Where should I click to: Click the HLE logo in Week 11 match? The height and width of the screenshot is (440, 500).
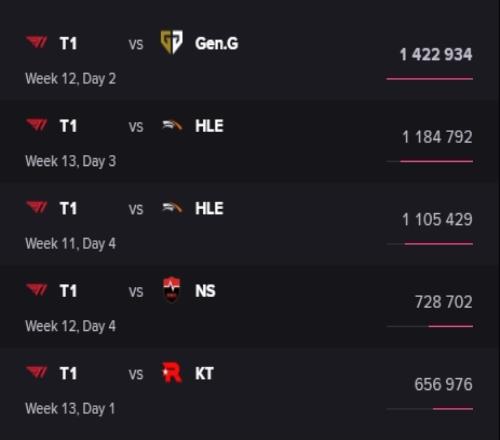point(172,208)
